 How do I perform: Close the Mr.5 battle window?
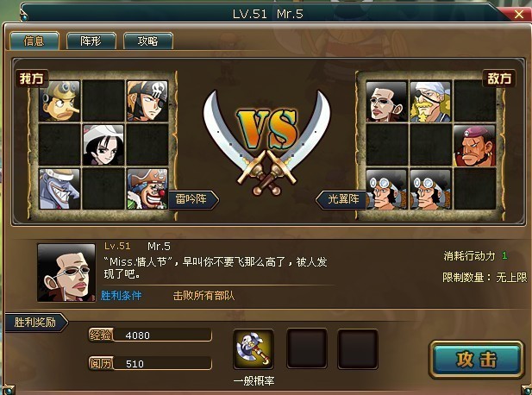click(x=519, y=14)
